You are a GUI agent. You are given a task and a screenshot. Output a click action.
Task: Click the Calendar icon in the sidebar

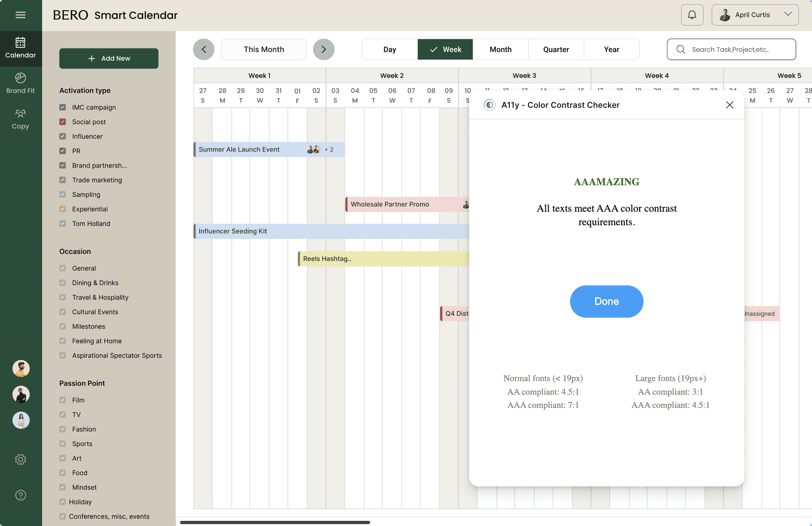point(21,48)
